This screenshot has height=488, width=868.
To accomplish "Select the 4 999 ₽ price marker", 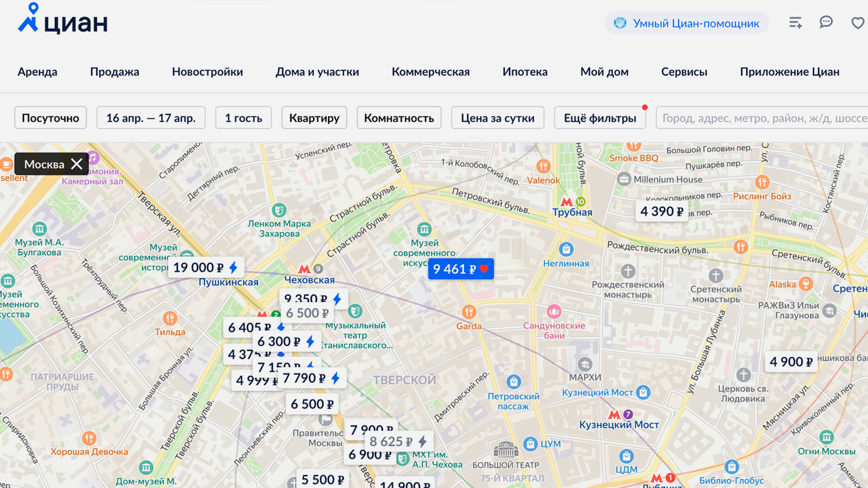I will coord(255,380).
